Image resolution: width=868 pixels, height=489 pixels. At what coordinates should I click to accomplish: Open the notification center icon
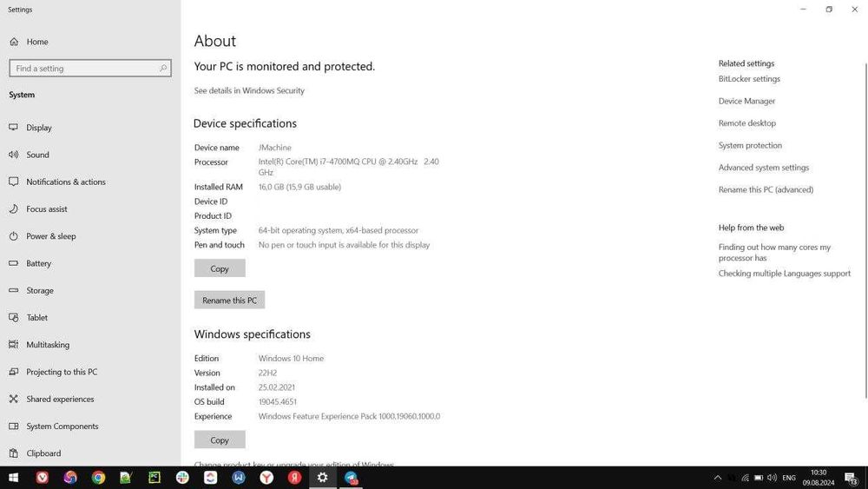pyautogui.click(x=851, y=478)
